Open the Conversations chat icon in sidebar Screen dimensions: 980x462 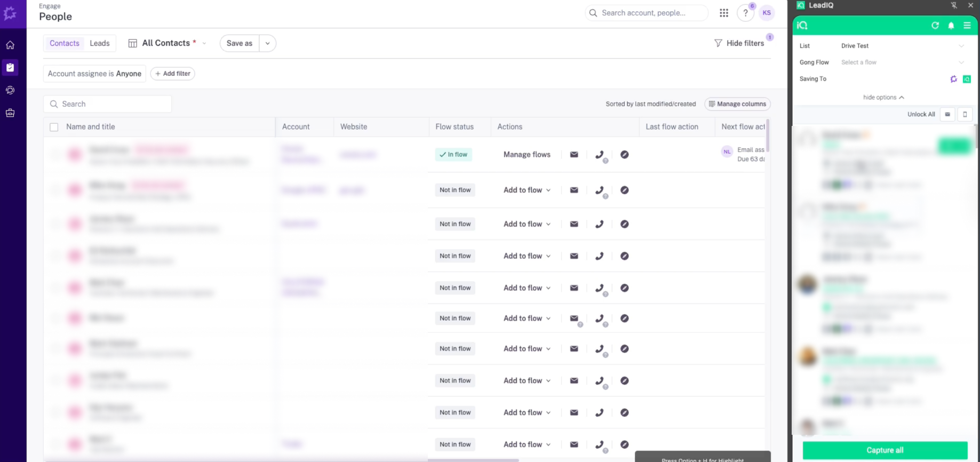10,90
